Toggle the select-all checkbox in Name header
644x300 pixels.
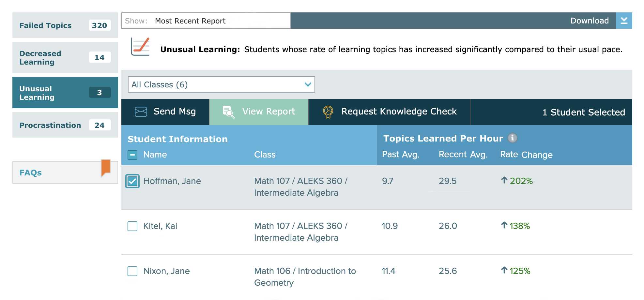point(132,155)
